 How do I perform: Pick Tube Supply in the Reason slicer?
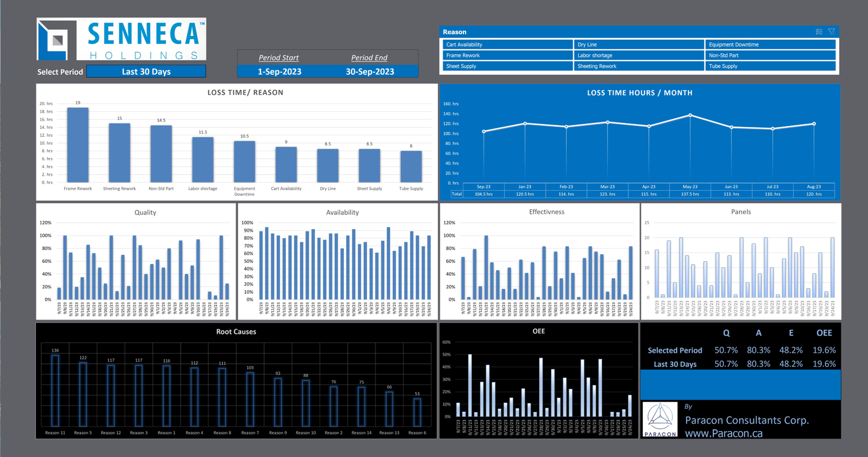pyautogui.click(x=770, y=66)
